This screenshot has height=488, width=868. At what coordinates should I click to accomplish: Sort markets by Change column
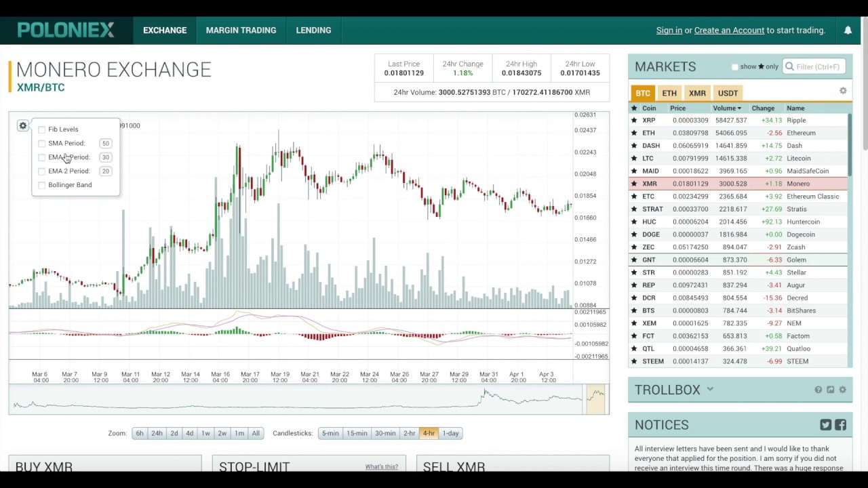point(763,108)
